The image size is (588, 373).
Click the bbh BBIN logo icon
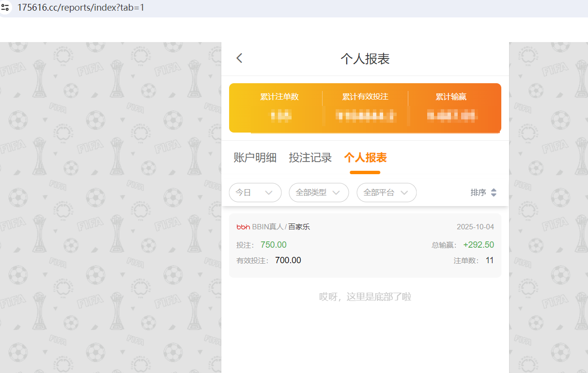point(243,226)
